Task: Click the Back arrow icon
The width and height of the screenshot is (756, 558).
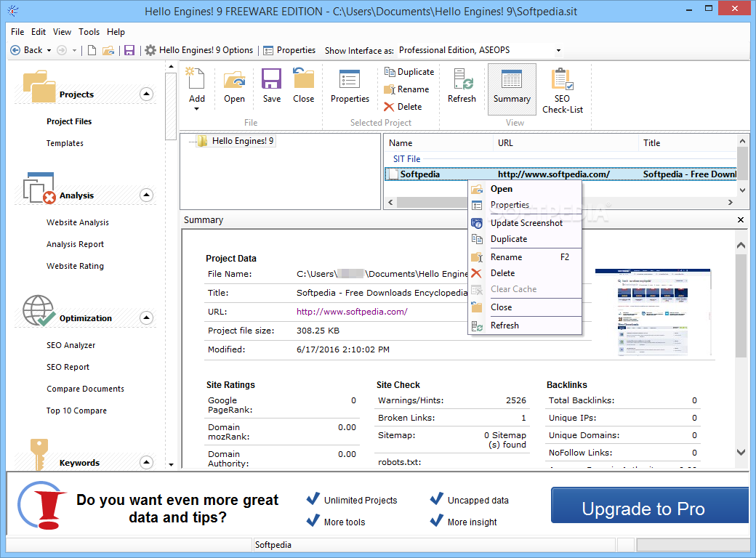Action: click(x=15, y=50)
